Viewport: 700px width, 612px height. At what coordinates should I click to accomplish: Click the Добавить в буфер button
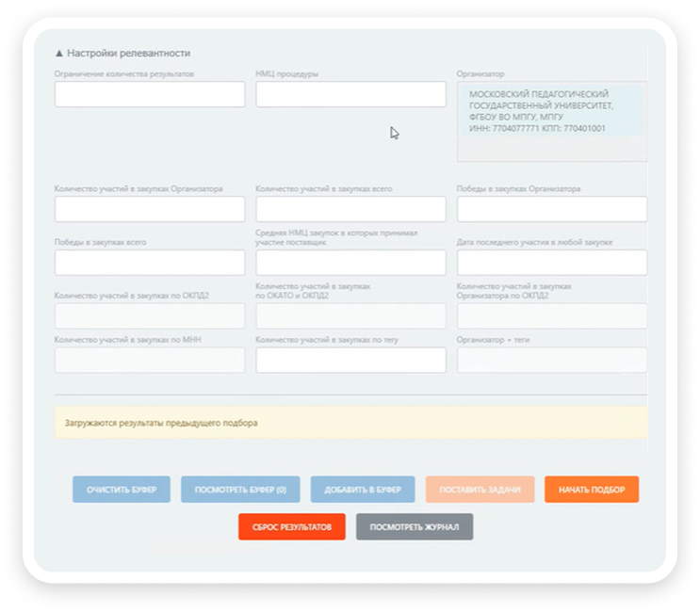(x=363, y=490)
